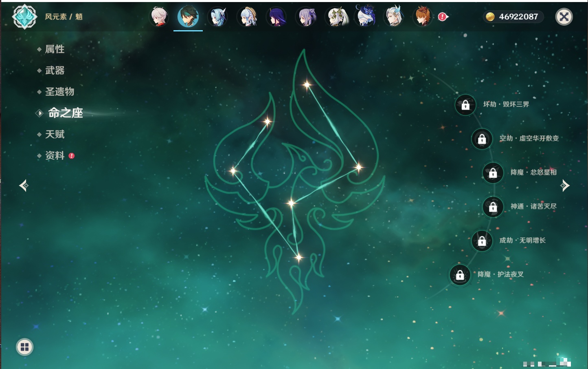This screenshot has height=369, width=588.
Task: Open locked constellation 神通·诸苦灭尽
Action: pyautogui.click(x=493, y=207)
